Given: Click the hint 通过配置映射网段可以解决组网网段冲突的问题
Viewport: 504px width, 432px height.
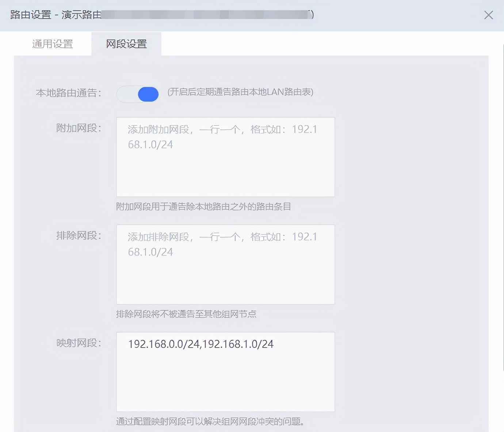Looking at the screenshot, I should (210, 421).
